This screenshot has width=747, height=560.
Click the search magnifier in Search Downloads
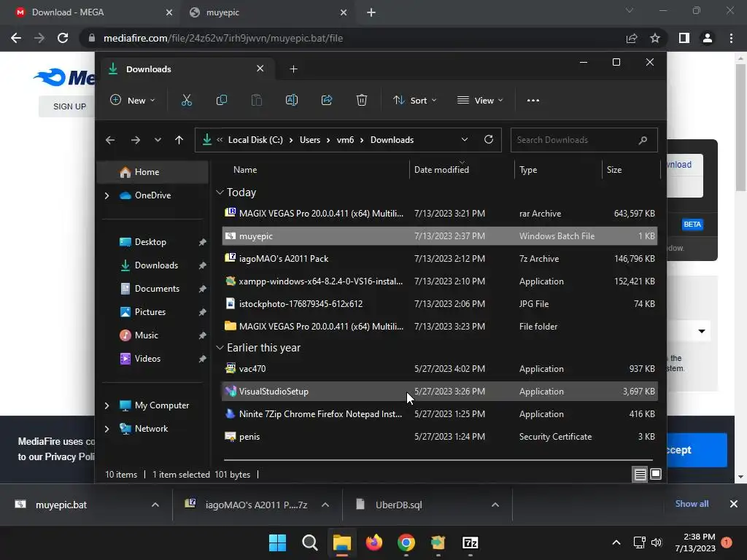pos(643,140)
